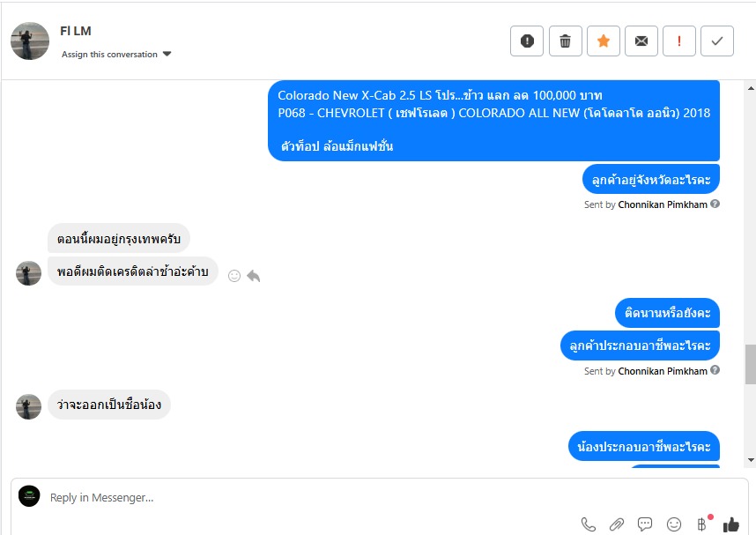Open payment request baht icon
756x535 pixels.
(x=702, y=524)
